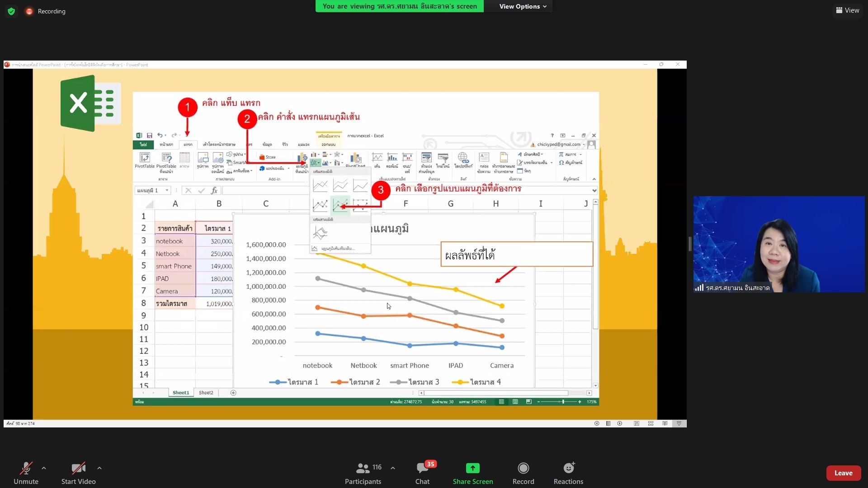Click the Excel vertical scrollbar
Screen dimensions: 868x488
click(595, 294)
